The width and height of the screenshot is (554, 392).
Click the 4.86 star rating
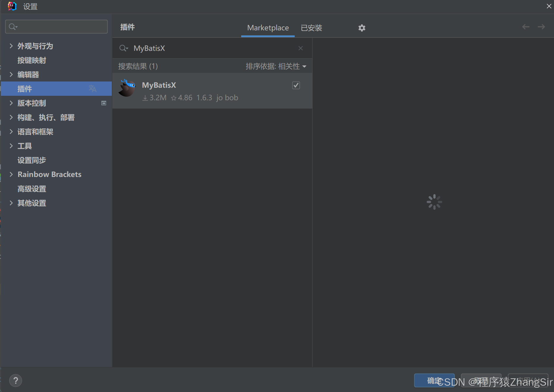click(182, 98)
